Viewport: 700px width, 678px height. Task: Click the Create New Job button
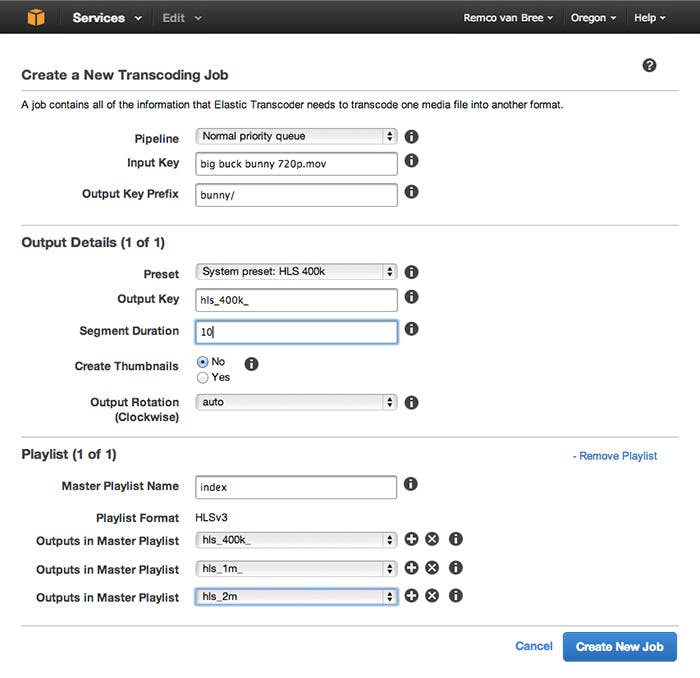[620, 647]
